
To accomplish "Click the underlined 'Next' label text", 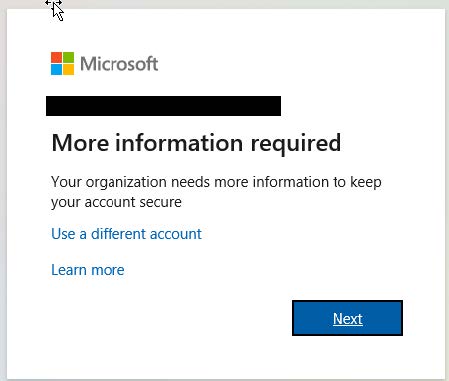I will pos(348,319).
